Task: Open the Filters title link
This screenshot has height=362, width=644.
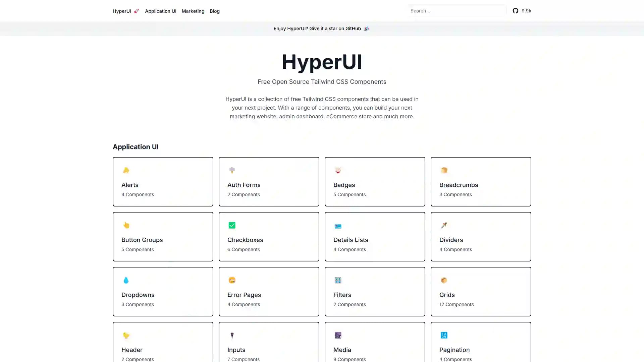Action: point(342,295)
